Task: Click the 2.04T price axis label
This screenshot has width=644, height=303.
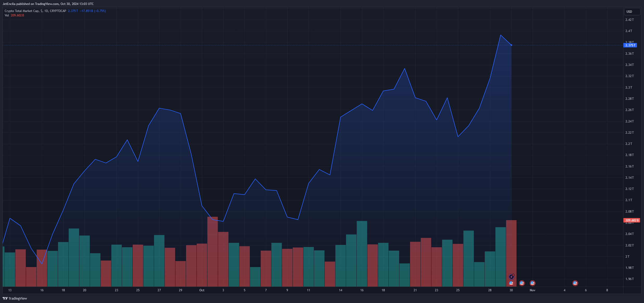Action: [630, 234]
